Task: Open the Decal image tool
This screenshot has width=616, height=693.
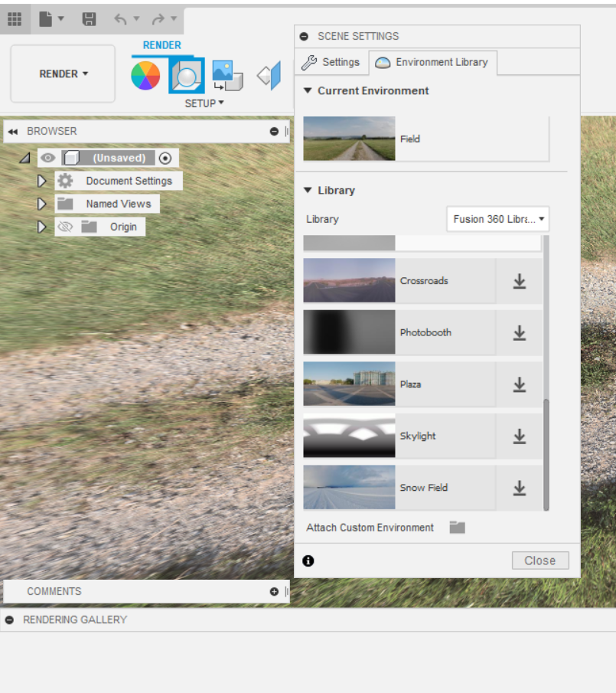Action: (x=227, y=76)
